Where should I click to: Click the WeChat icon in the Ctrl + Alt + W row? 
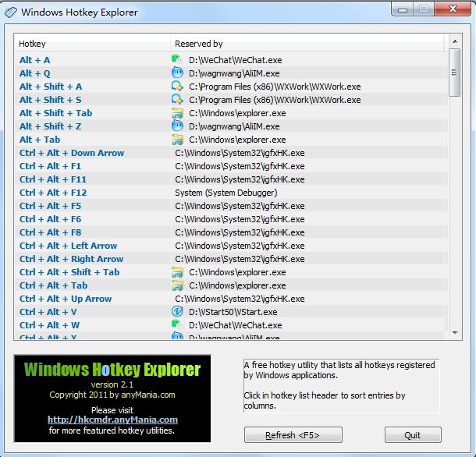pyautogui.click(x=176, y=324)
